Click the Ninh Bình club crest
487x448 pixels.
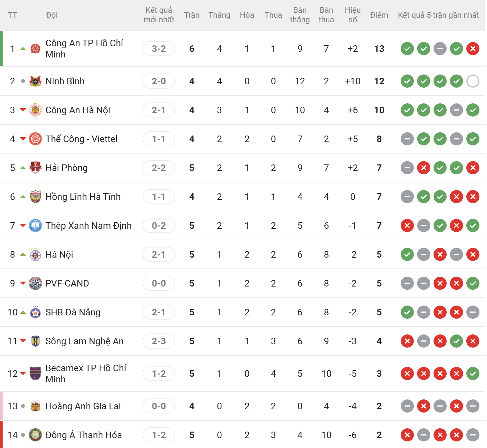(35, 81)
